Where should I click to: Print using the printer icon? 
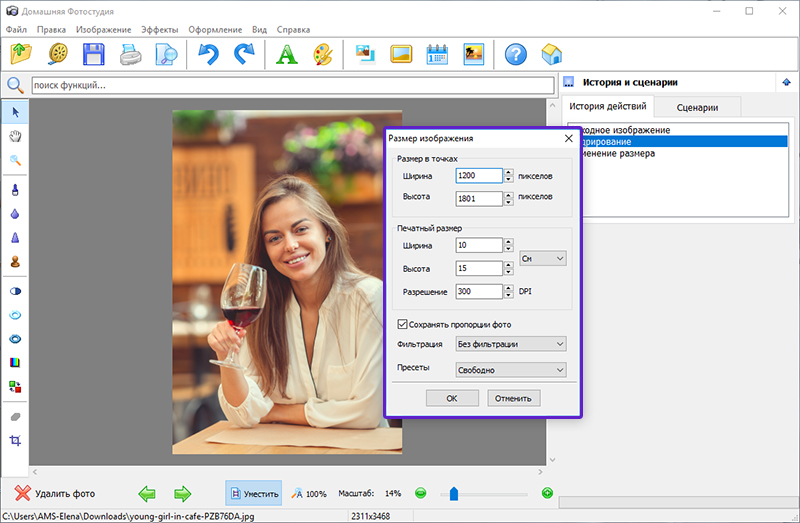click(x=131, y=55)
